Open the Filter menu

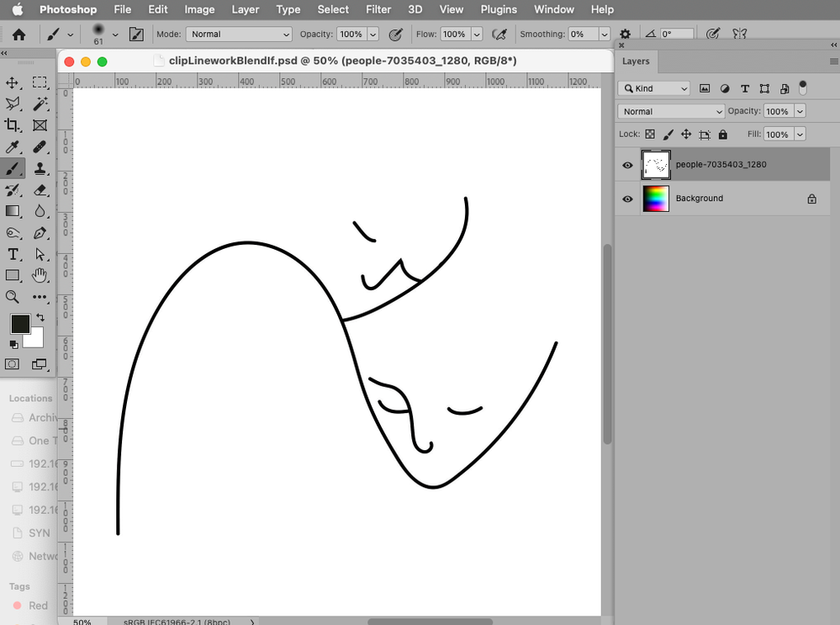click(x=378, y=9)
